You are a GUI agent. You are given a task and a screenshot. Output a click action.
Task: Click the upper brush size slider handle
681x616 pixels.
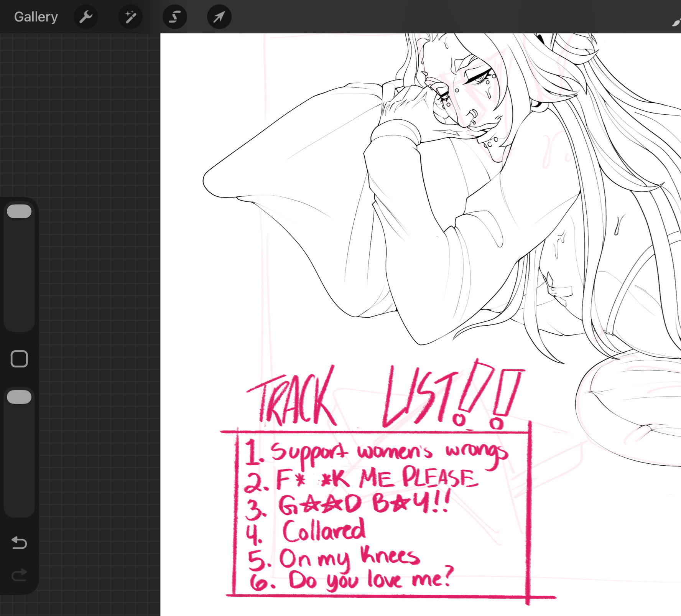pyautogui.click(x=19, y=211)
